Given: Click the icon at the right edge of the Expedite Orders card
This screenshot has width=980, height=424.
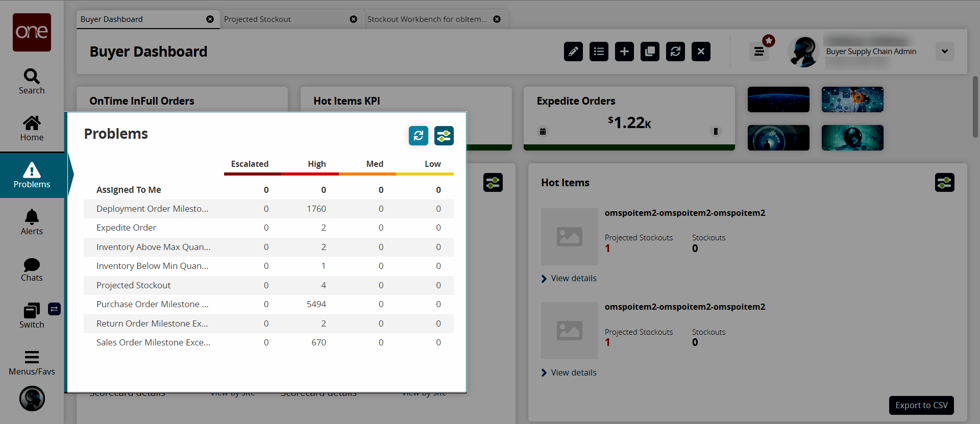Looking at the screenshot, I should 716,132.
